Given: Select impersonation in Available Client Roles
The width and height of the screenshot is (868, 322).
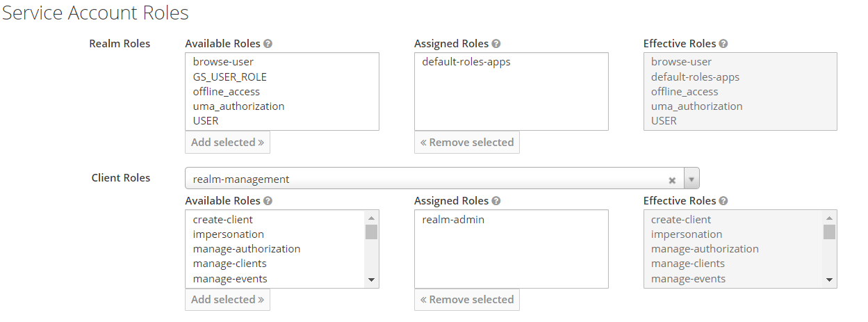Looking at the screenshot, I should click(x=228, y=234).
